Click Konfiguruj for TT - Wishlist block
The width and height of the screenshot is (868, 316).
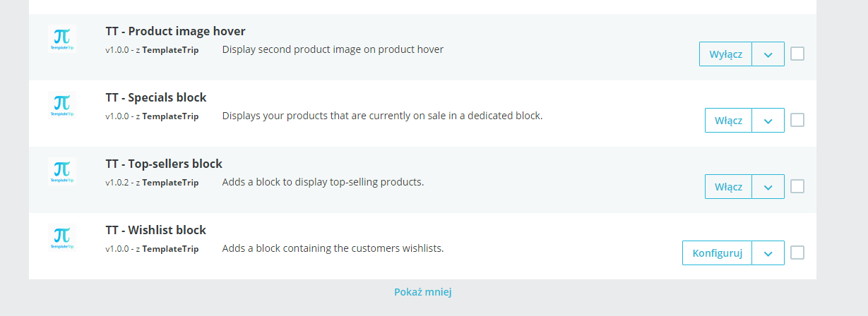click(x=717, y=253)
